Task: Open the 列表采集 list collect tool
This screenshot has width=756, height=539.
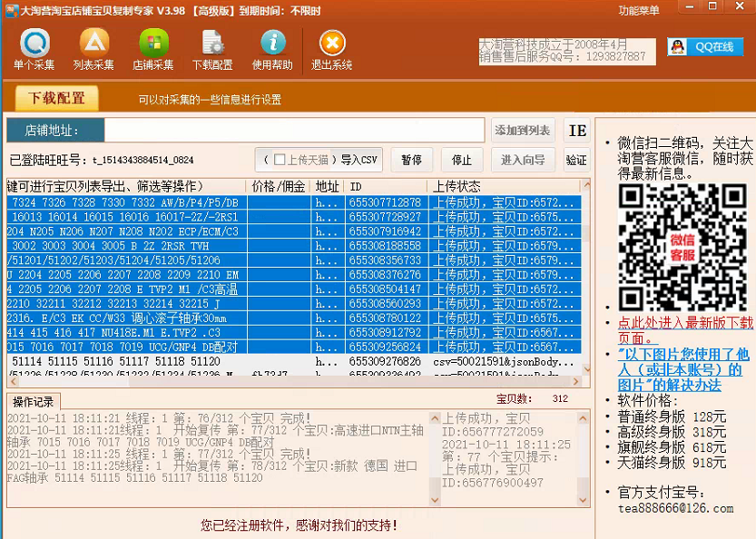Action: (x=93, y=49)
